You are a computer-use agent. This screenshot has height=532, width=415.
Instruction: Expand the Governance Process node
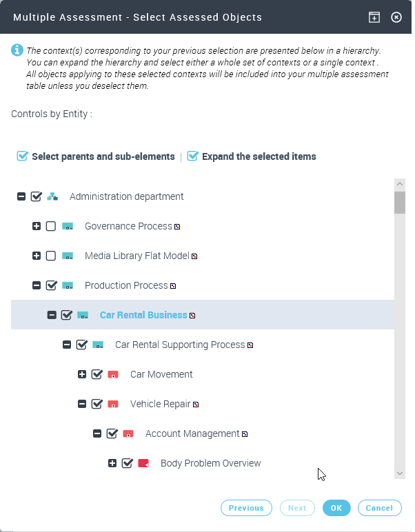(x=37, y=227)
